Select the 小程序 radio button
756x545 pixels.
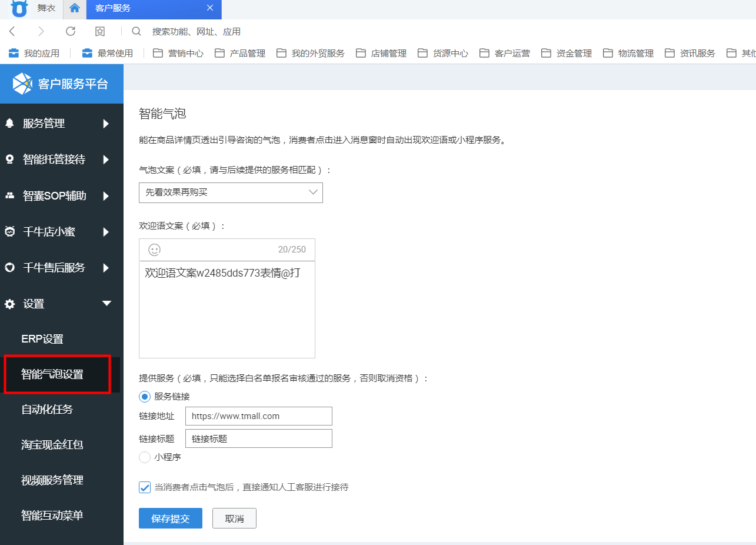(144, 457)
